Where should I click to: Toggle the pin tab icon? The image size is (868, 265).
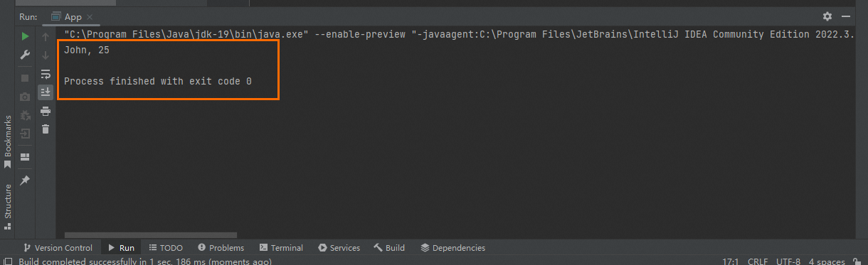coord(25,180)
